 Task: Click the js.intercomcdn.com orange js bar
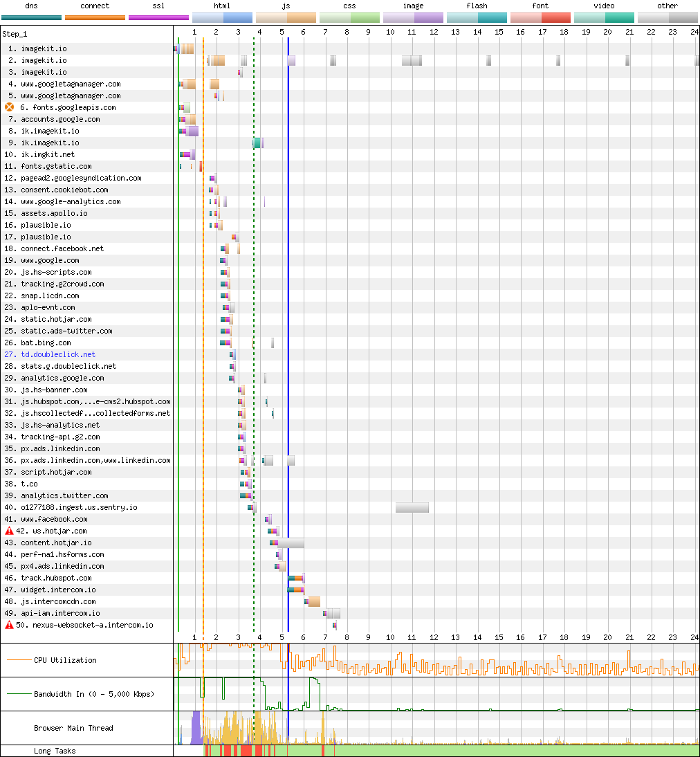coord(313,601)
